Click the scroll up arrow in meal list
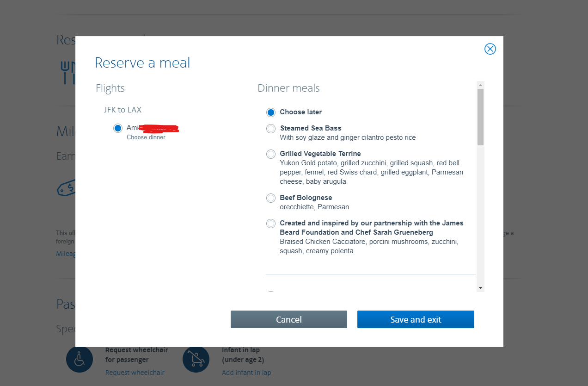 coord(480,85)
